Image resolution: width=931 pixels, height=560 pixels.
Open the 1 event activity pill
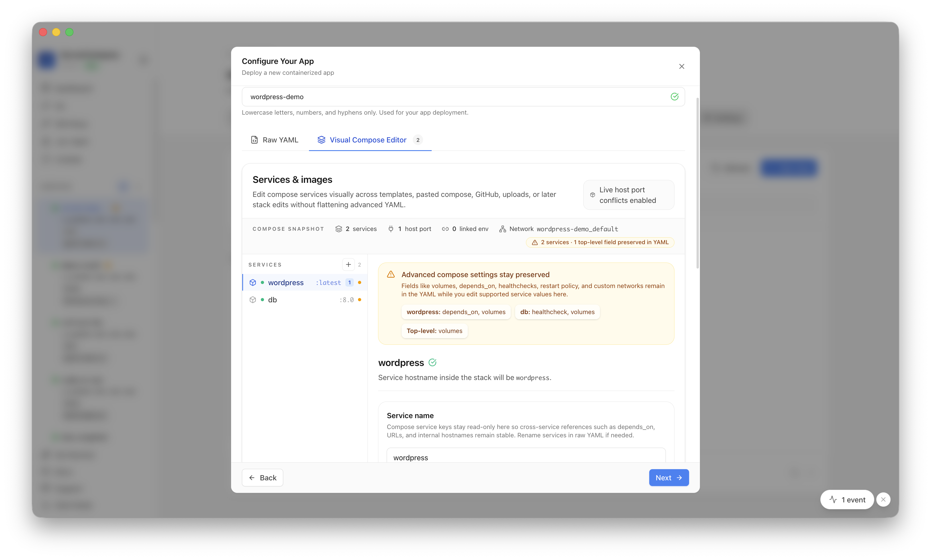click(847, 500)
